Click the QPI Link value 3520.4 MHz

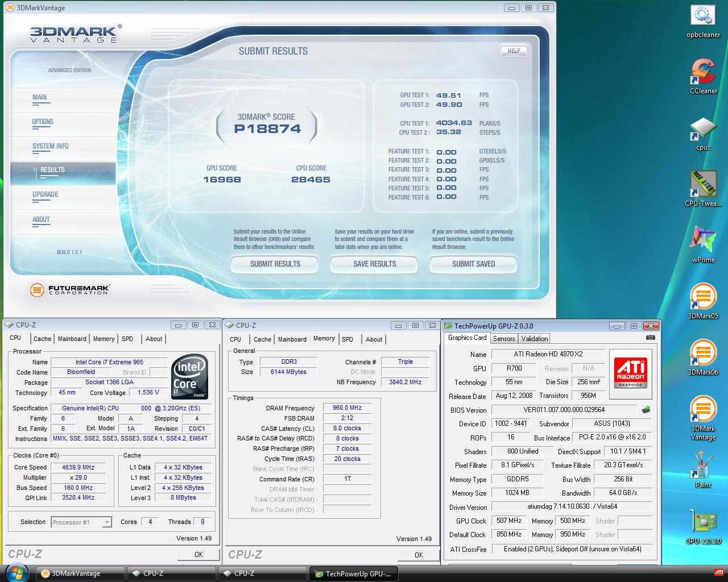78,497
